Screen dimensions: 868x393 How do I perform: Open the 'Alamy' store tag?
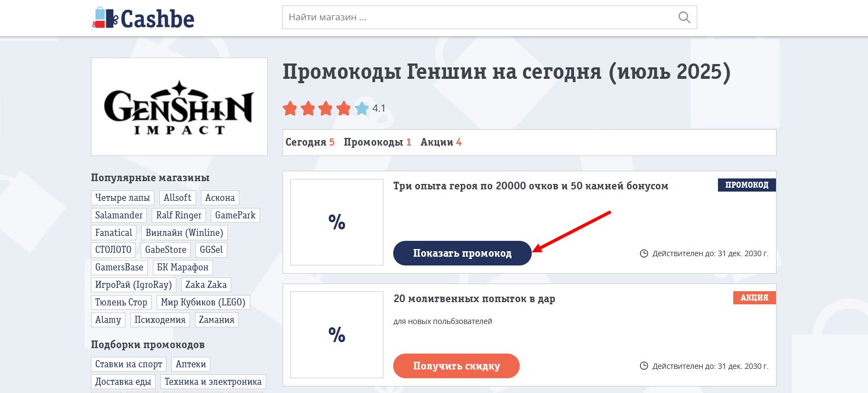(x=108, y=320)
